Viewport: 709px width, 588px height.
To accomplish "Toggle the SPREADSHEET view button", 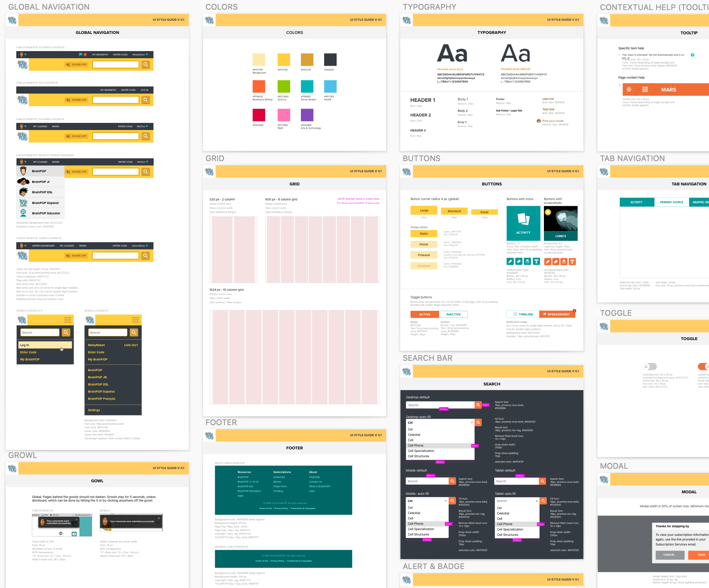I will (557, 314).
